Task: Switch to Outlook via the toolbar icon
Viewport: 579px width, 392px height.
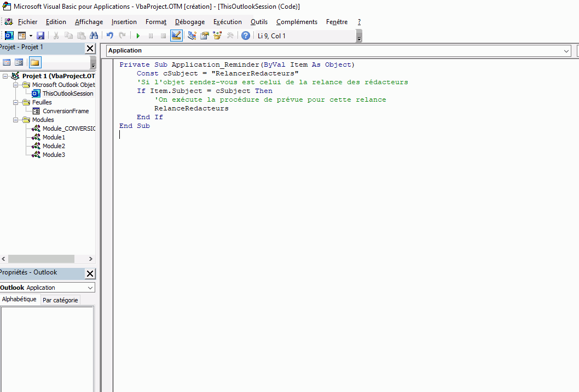Action: click(x=9, y=36)
